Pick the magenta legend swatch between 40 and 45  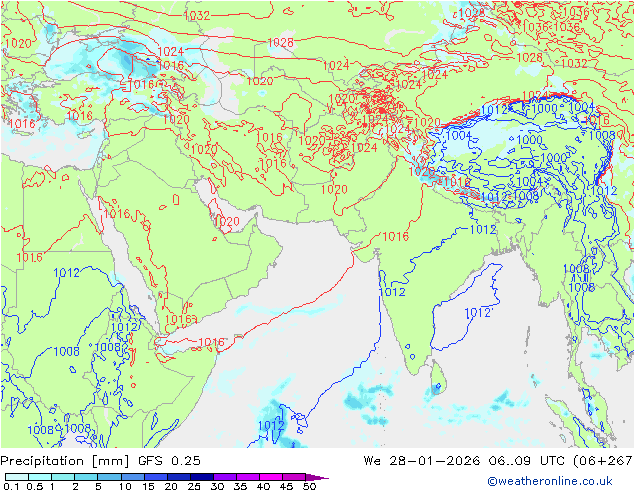point(271,477)
